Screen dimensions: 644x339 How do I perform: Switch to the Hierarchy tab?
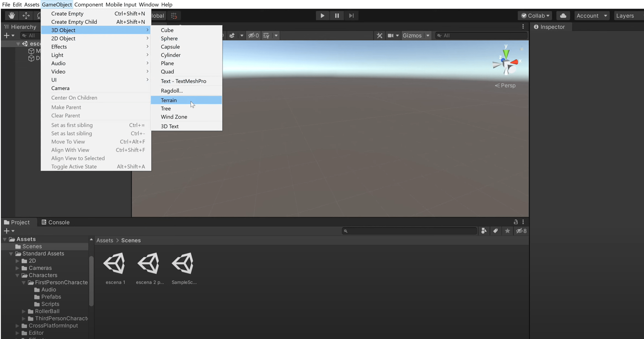coord(20,27)
